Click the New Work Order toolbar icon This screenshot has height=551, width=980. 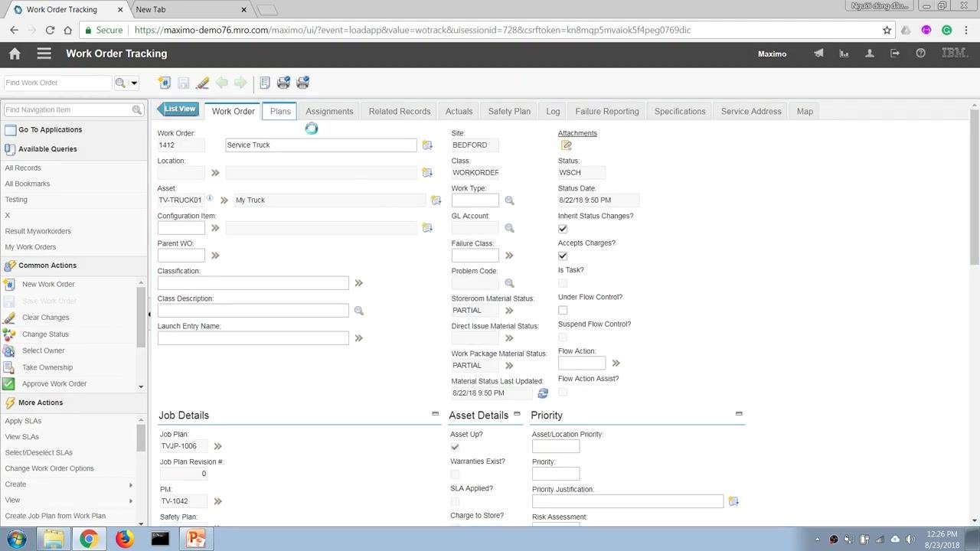[164, 83]
